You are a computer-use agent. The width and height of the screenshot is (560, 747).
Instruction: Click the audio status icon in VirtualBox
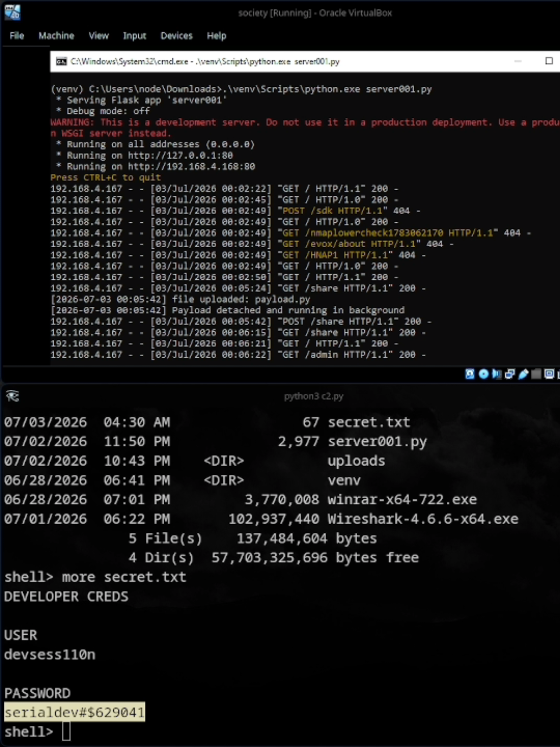pos(496,374)
